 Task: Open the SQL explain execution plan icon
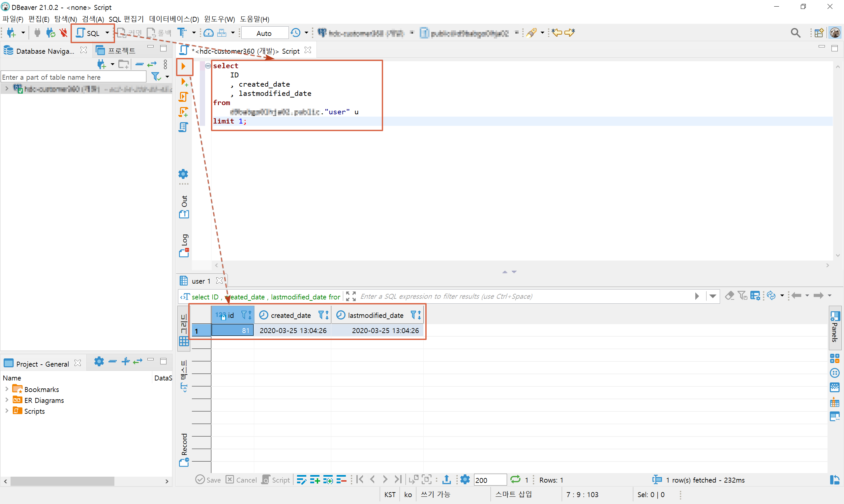click(x=184, y=127)
